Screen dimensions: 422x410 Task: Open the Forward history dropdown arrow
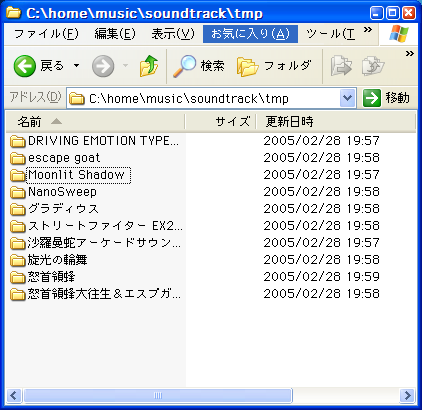click(x=125, y=65)
